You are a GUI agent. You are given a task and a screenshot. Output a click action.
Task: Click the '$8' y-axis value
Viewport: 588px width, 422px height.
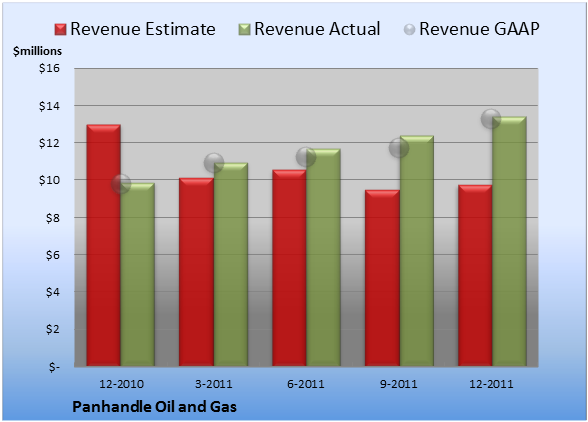point(52,218)
